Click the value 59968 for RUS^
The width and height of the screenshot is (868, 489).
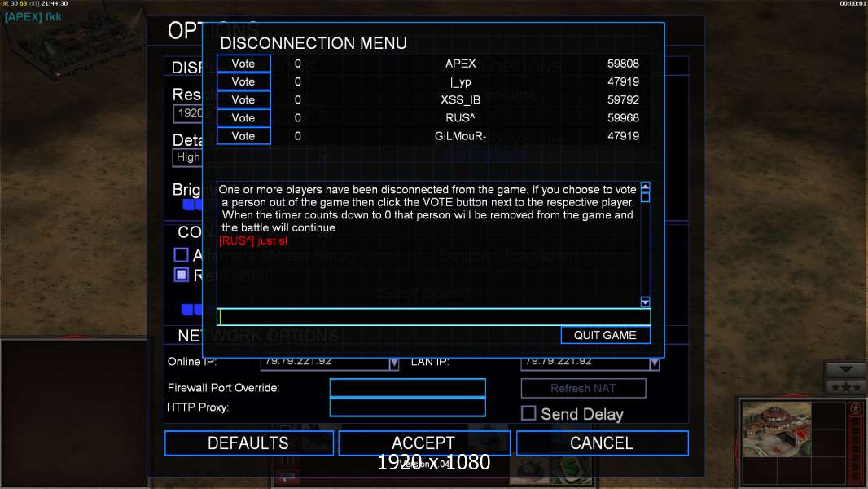coord(623,118)
